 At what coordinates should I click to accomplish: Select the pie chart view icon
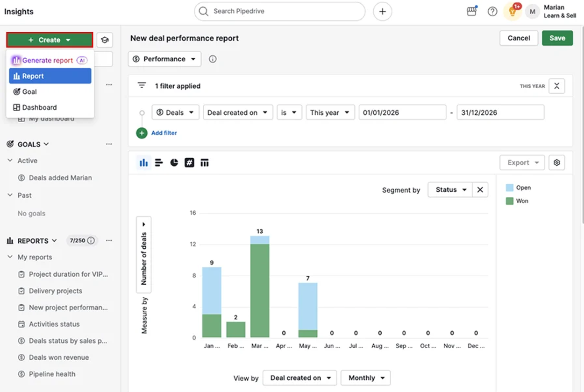pyautogui.click(x=174, y=162)
